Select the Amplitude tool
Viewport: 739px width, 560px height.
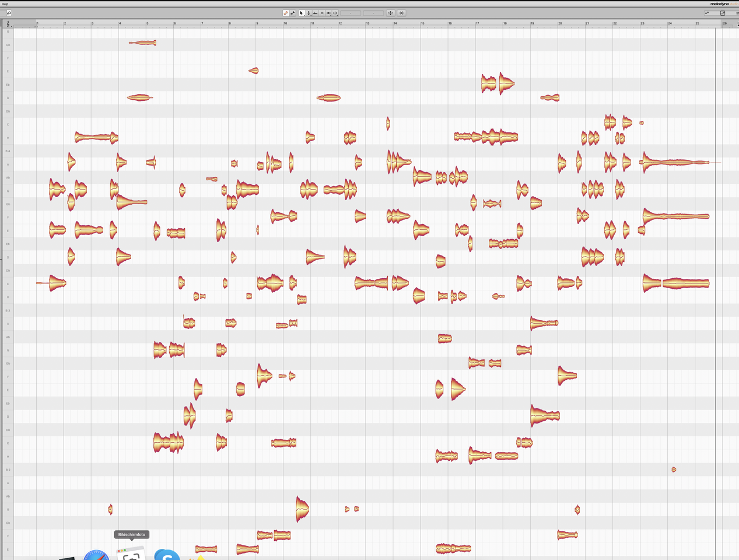(x=322, y=13)
